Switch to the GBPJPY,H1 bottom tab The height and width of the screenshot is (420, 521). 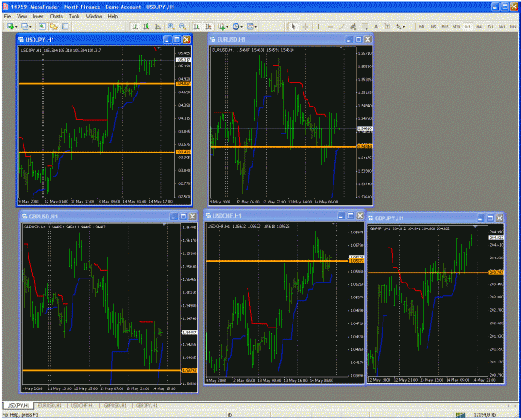pos(147,405)
